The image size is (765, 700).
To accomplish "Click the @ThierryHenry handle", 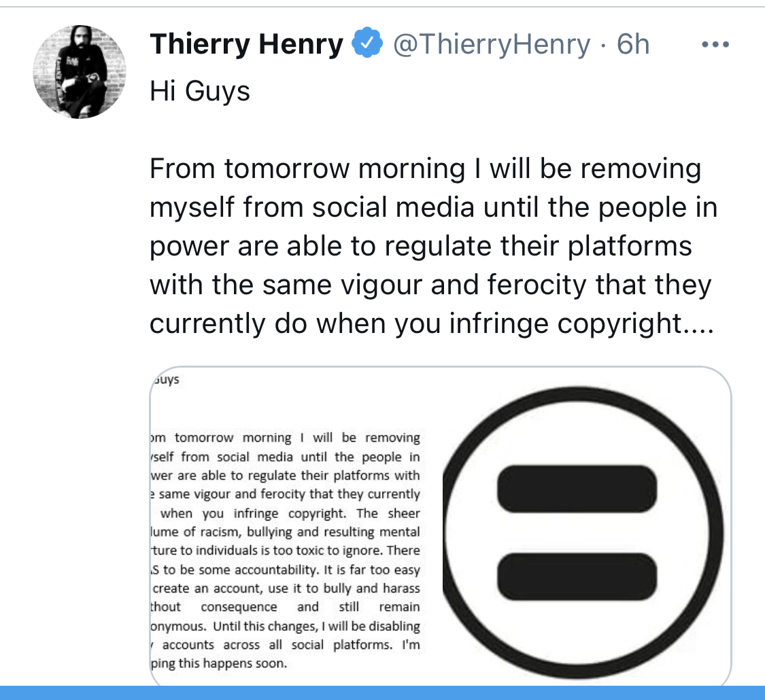I will point(491,43).
